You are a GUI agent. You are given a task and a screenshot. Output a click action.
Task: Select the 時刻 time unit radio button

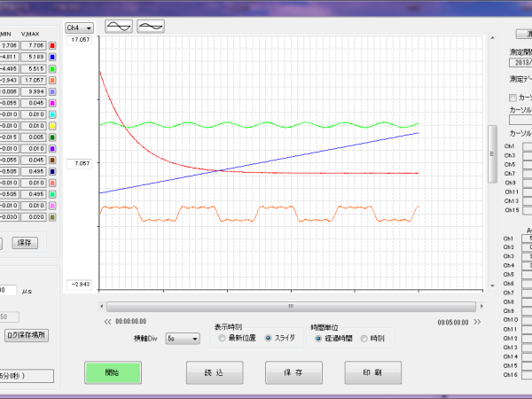(364, 338)
